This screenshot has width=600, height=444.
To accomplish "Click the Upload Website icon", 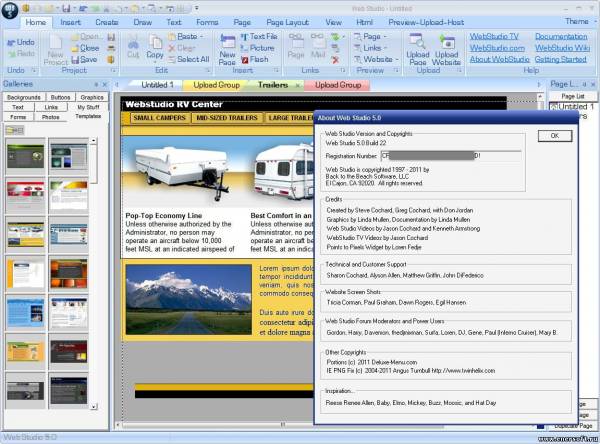I will click(x=446, y=50).
